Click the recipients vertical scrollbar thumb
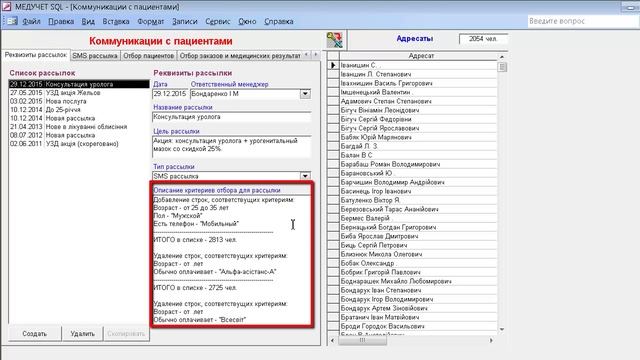640x360 pixels. pyautogui.click(x=502, y=67)
